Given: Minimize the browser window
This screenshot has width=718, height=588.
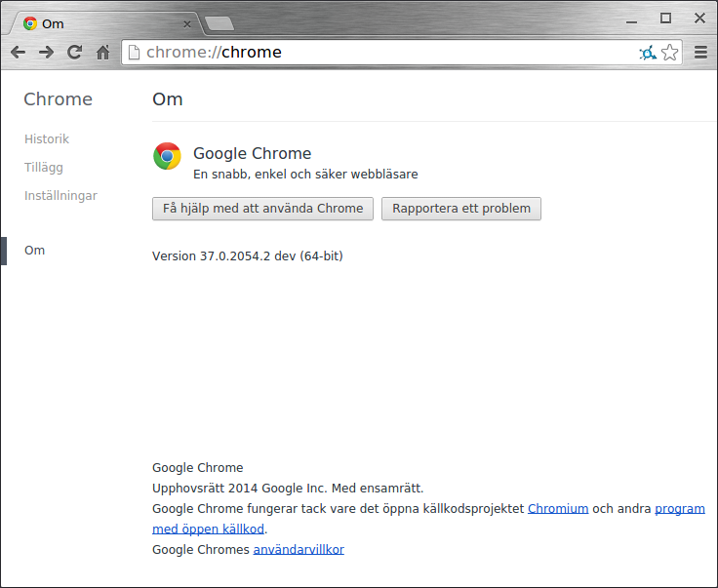Looking at the screenshot, I should pyautogui.click(x=631, y=21).
